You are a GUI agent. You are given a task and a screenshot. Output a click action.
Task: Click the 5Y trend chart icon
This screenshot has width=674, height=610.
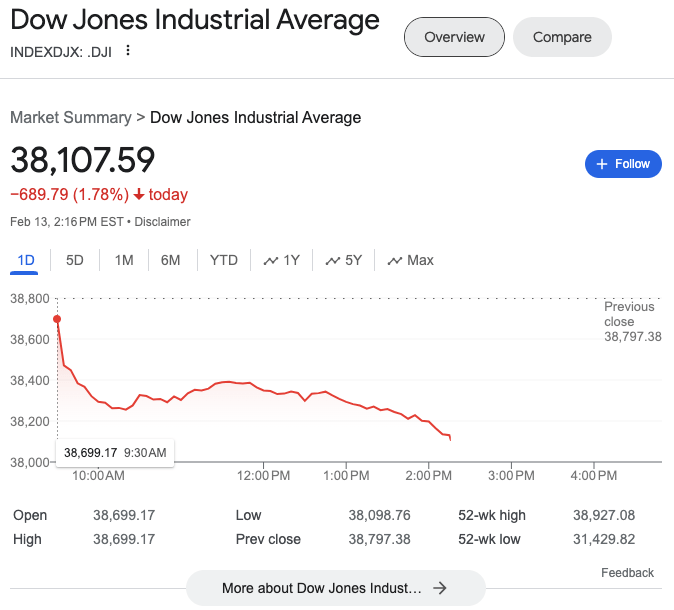(333, 261)
